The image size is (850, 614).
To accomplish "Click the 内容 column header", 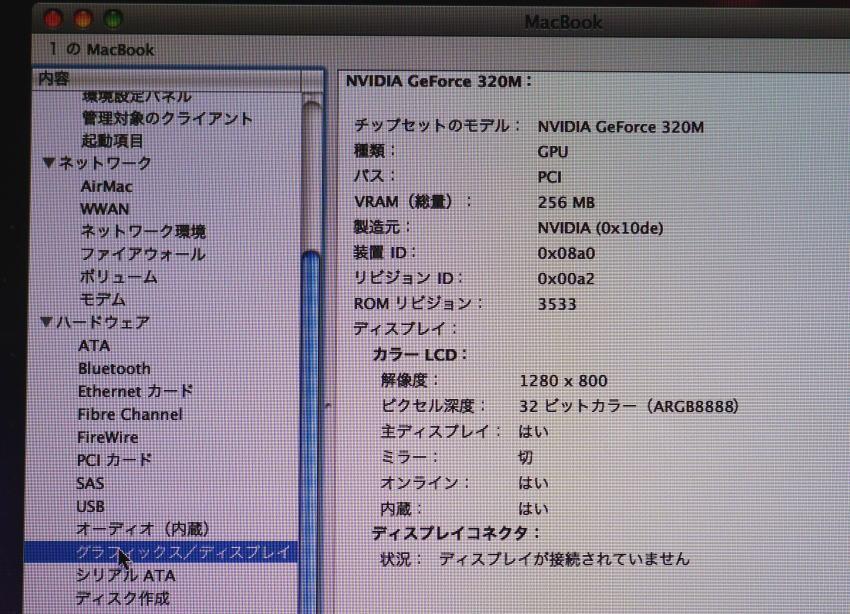I will click(x=167, y=79).
